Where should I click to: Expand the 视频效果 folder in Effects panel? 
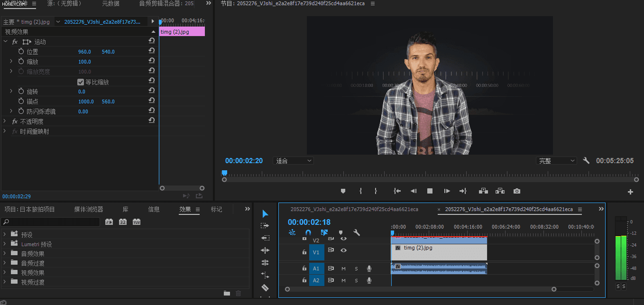[x=5, y=273]
